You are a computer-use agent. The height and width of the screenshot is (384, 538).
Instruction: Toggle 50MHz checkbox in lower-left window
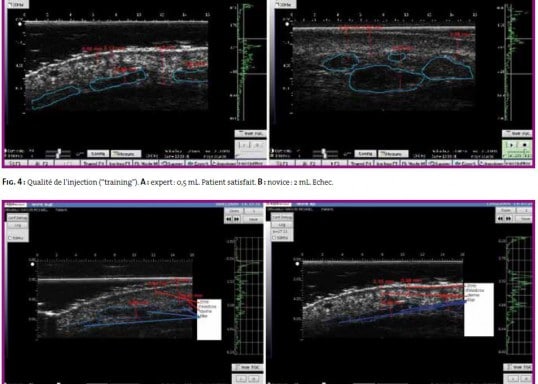tap(10, 237)
